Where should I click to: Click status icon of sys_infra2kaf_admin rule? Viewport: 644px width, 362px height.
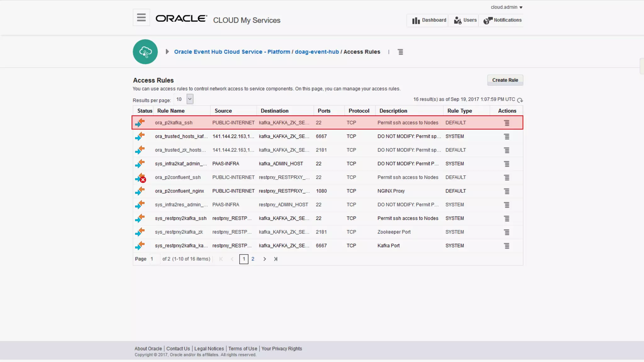pos(140,164)
